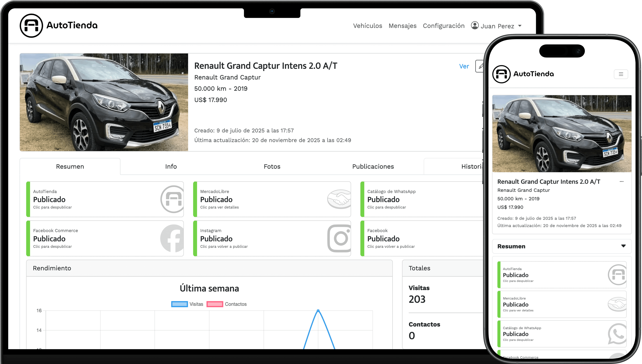This screenshot has height=364, width=642.
Task: Switch to the Fotos tab
Action: [x=272, y=166]
